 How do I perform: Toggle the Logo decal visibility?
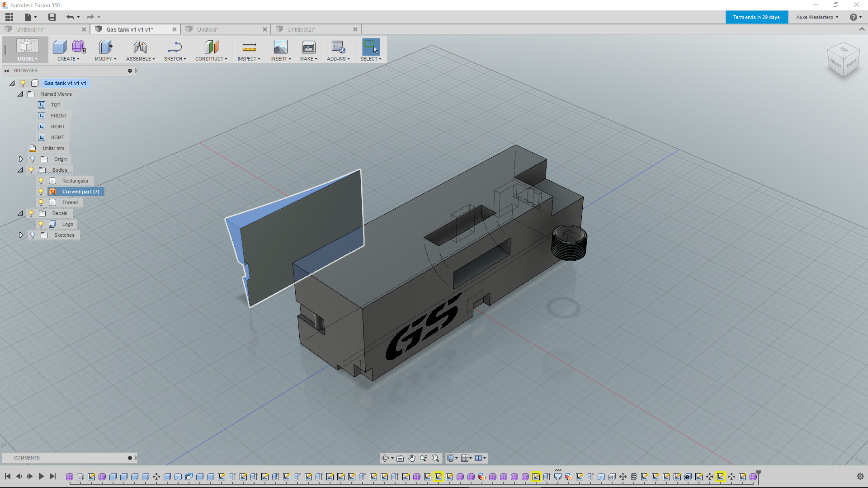(41, 224)
